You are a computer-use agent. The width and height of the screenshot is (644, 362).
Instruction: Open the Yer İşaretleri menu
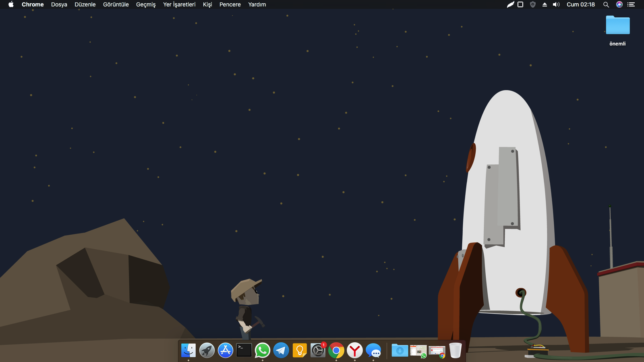pyautogui.click(x=179, y=4)
